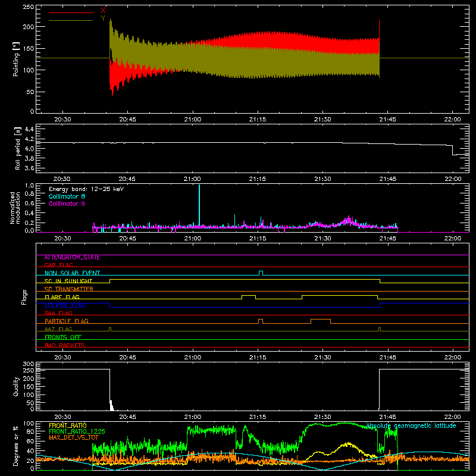The width and height of the screenshot is (476, 476).
Task: Select the BAD_PACKETS label
Action: pos(65,345)
